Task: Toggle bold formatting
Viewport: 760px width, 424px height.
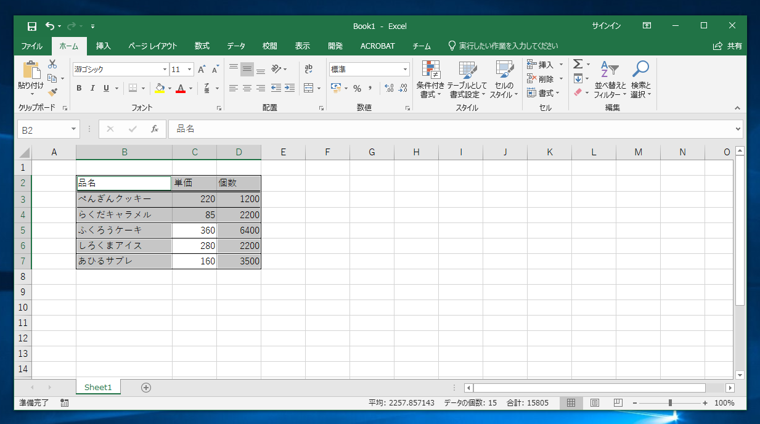Action: tap(79, 88)
